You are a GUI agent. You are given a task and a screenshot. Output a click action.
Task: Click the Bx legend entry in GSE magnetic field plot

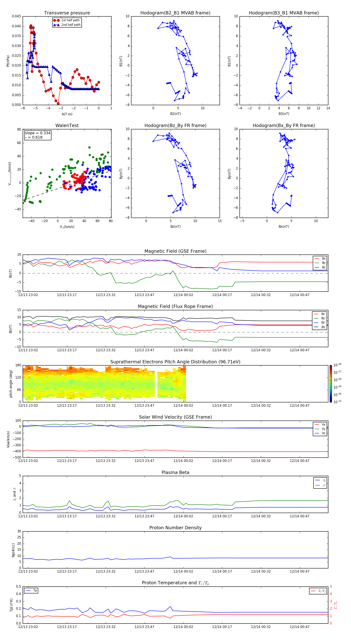pos(320,259)
